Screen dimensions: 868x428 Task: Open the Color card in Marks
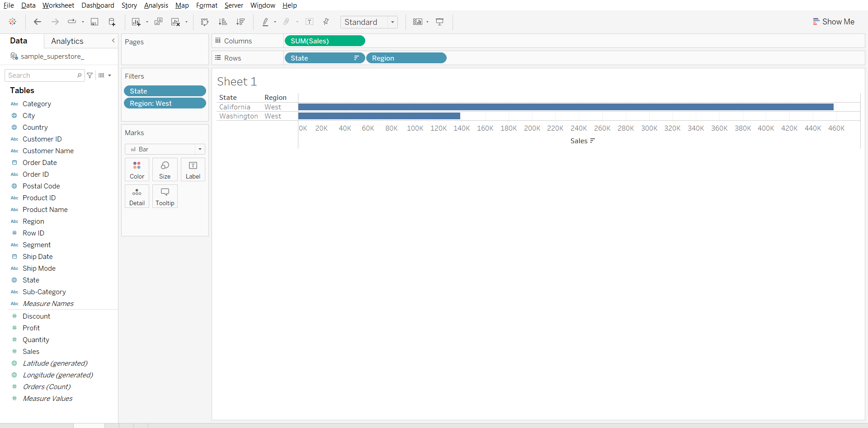pyautogui.click(x=137, y=169)
